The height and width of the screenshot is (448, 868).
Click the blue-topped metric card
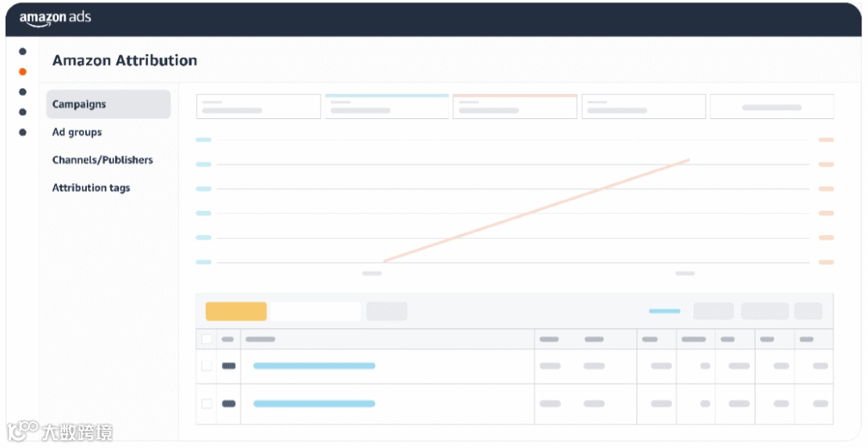point(387,106)
